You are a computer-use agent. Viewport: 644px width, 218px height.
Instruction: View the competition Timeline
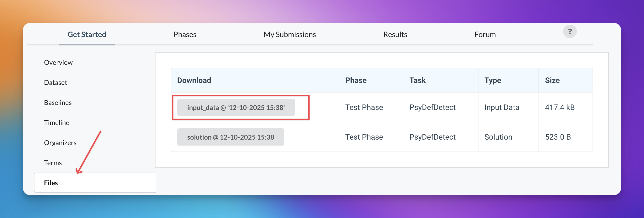pyautogui.click(x=57, y=123)
